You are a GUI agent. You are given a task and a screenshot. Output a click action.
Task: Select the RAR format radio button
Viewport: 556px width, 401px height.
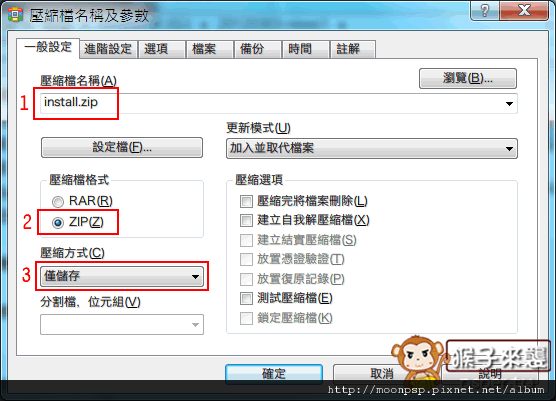[x=58, y=202]
